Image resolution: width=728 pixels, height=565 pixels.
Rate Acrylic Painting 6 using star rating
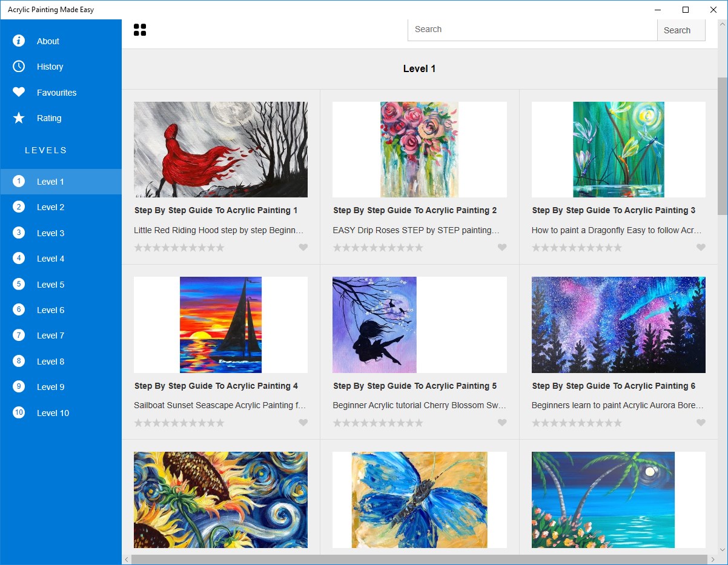point(577,423)
